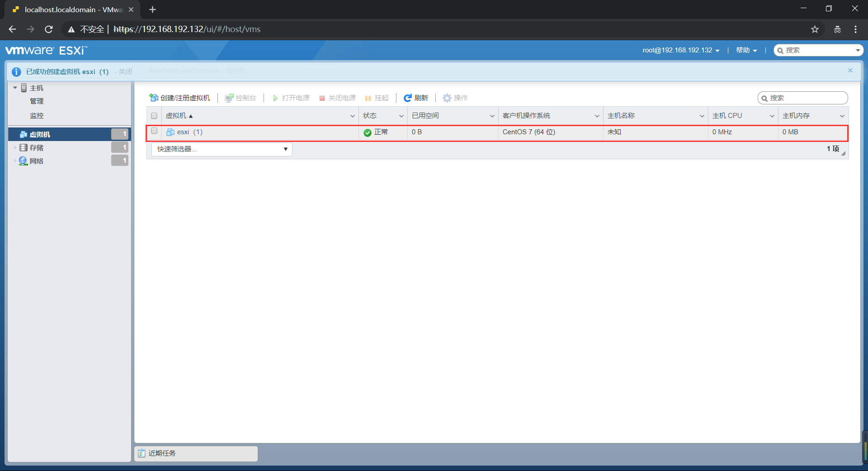Select 监控 under host in navigator
Image resolution: width=868 pixels, height=471 pixels.
[x=37, y=116]
